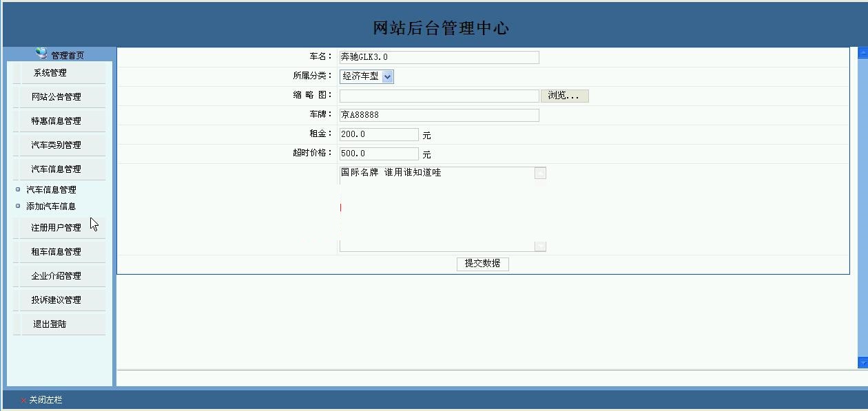Focus the 车牌 input field

pos(440,115)
